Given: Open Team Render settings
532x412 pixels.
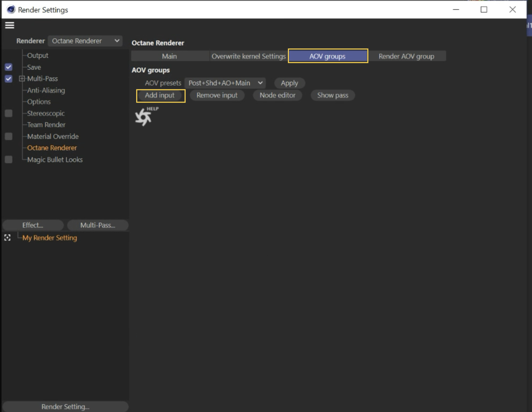Looking at the screenshot, I should (x=46, y=125).
